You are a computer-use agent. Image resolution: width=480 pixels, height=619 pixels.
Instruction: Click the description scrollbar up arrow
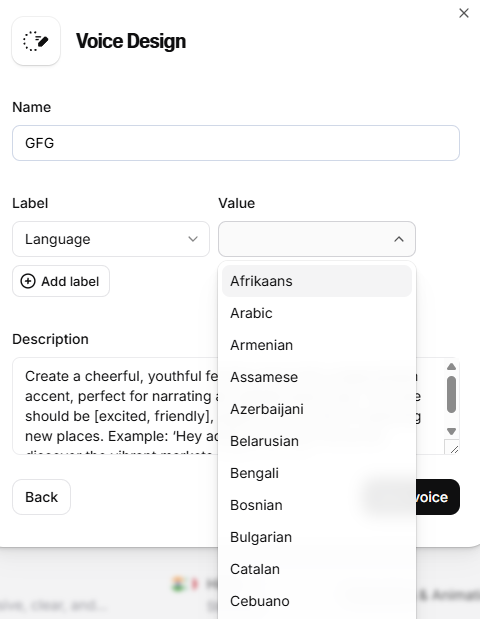[x=452, y=367]
